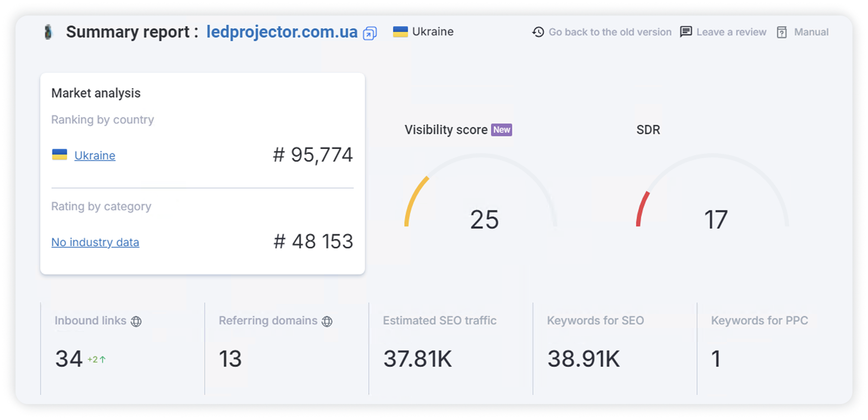Image resolution: width=868 pixels, height=420 pixels.
Task: Select the # 48 153 category rating value
Action: pos(313,241)
